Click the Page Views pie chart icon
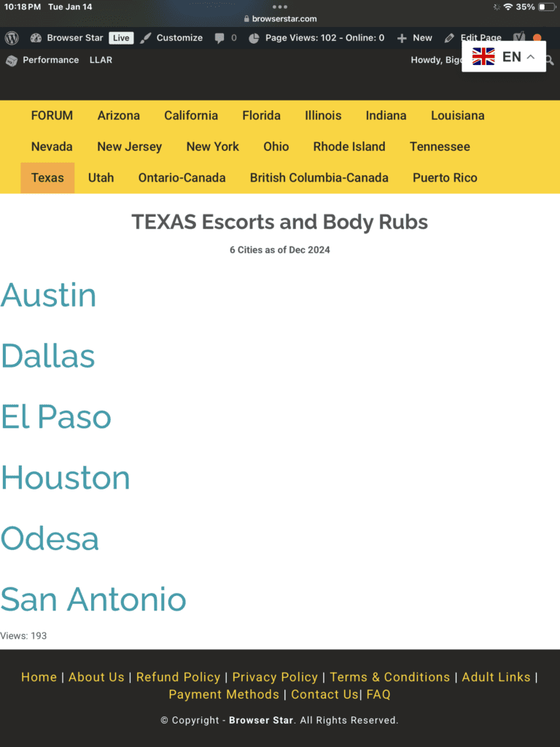The image size is (560, 747). coord(254,38)
